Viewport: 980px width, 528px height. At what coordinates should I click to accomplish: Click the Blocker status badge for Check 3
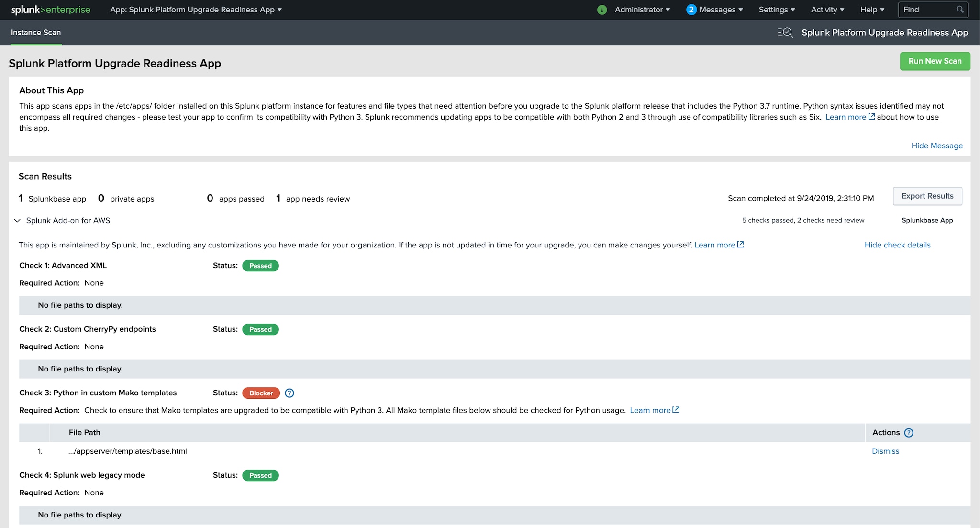point(261,393)
